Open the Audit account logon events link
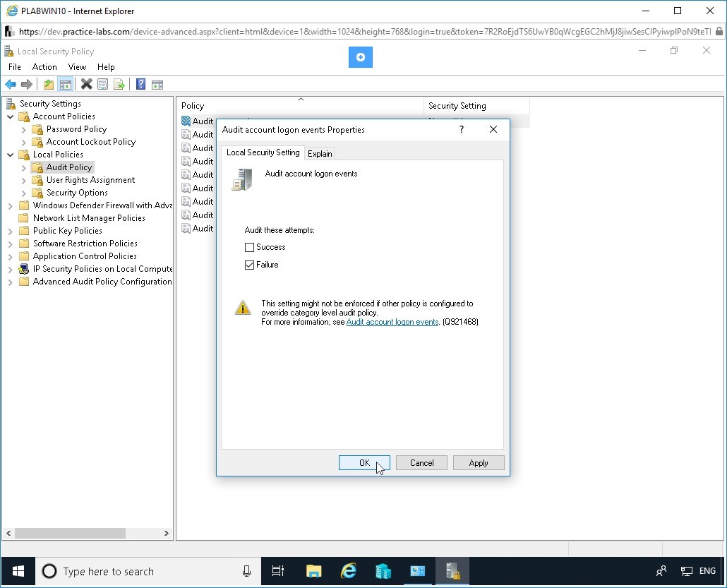The width and height of the screenshot is (727, 588). [x=392, y=322]
